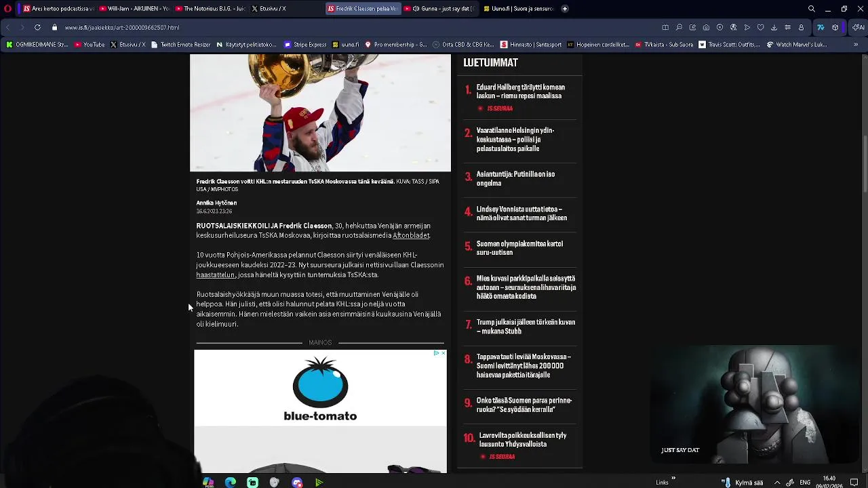Switch ENG input language indicator

click(x=805, y=483)
